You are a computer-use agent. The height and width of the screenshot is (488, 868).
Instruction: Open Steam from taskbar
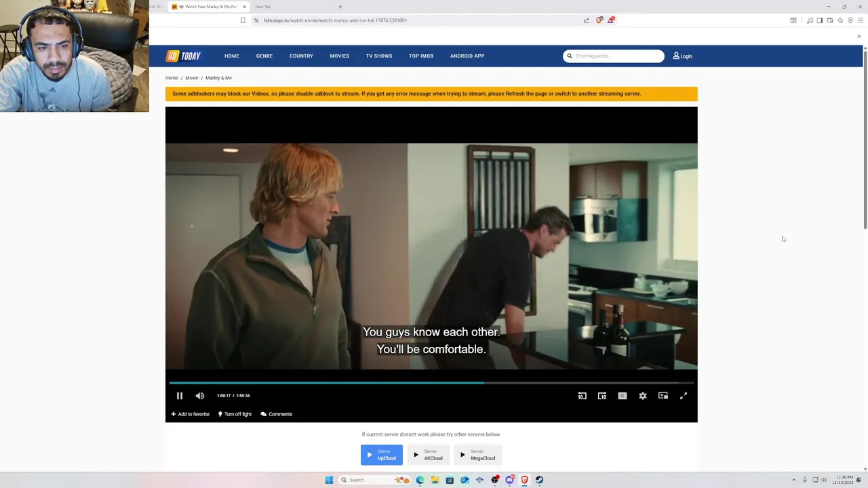click(539, 480)
